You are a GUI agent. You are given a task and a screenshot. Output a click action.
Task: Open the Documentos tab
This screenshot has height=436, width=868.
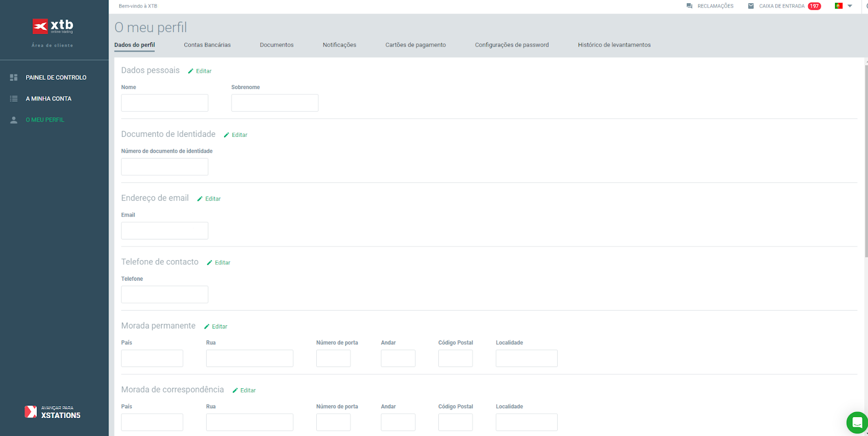coord(277,45)
